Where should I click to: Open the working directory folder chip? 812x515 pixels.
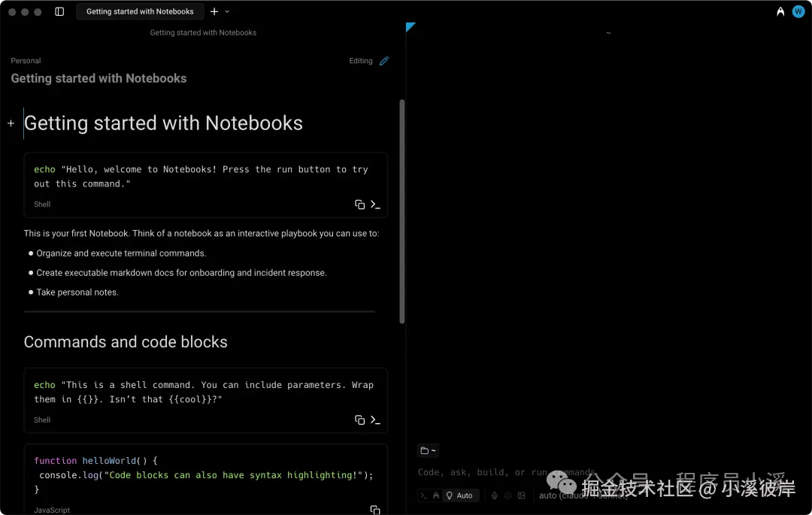pyautogui.click(x=428, y=450)
